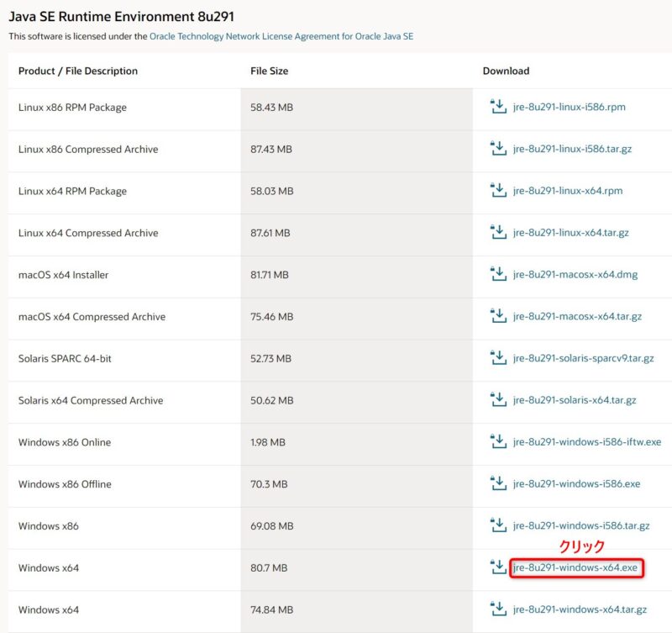Select the 'Java SE Runtime Environment 8u291' heading
The height and width of the screenshot is (633, 672).
[122, 16]
